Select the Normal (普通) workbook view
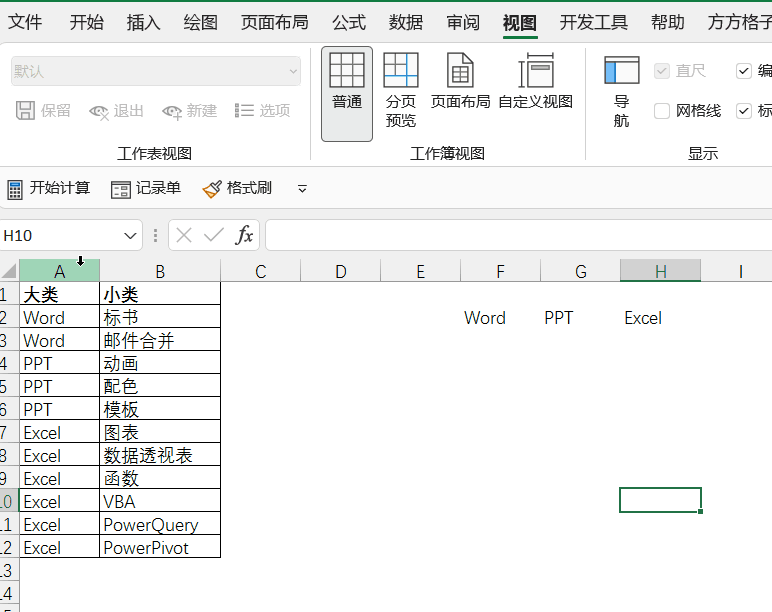Image resolution: width=772 pixels, height=612 pixels. pyautogui.click(x=347, y=94)
